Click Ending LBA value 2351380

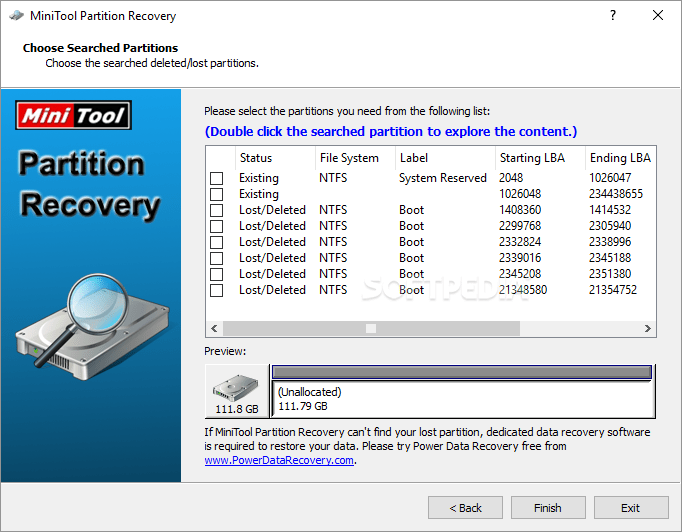pyautogui.click(x=610, y=274)
